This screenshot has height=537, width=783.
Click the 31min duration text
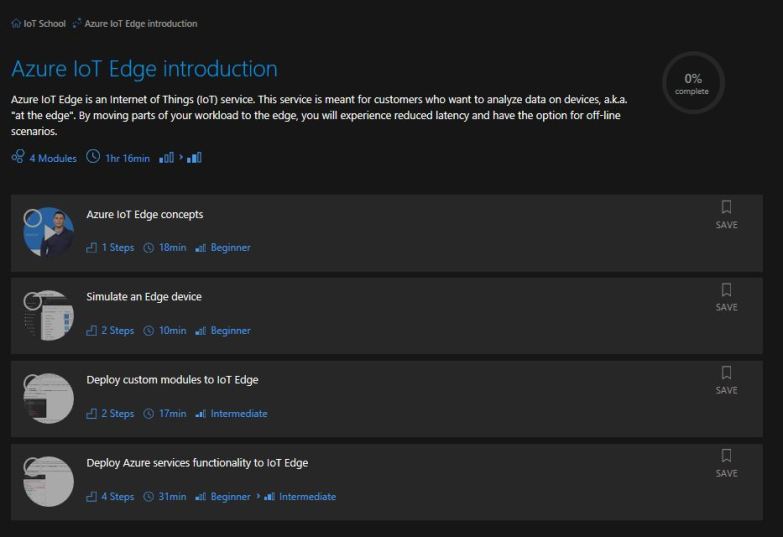pos(172,497)
